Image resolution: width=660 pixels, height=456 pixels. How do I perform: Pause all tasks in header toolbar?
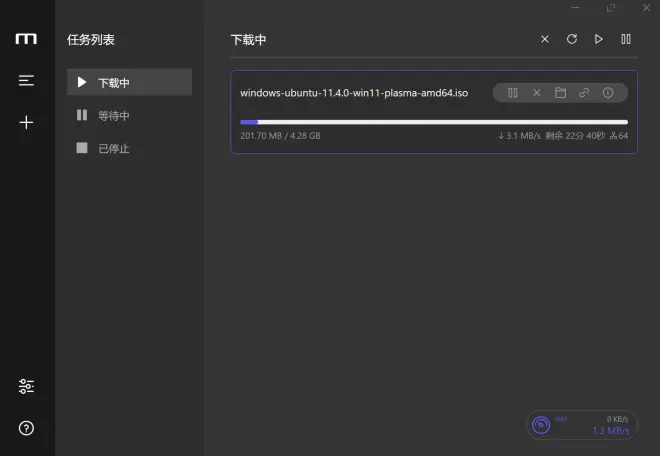(x=626, y=39)
